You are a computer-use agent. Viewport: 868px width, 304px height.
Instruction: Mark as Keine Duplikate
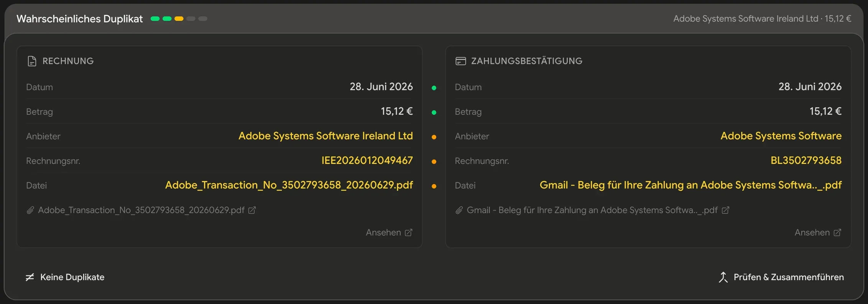(x=65, y=277)
